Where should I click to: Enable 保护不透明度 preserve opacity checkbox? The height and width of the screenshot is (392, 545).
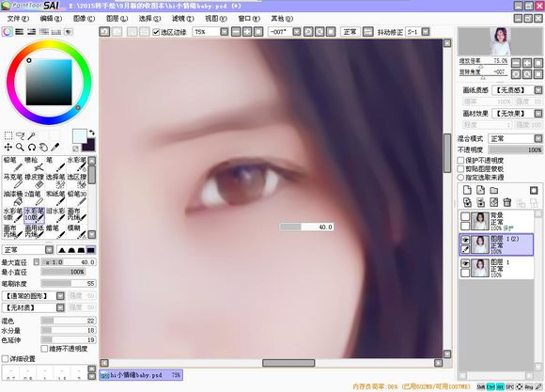click(460, 161)
